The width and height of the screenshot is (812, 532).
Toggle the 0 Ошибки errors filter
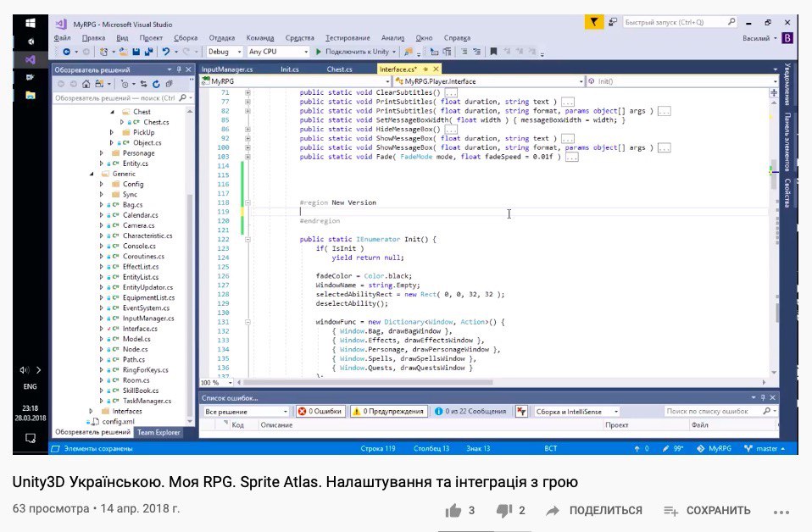click(320, 412)
